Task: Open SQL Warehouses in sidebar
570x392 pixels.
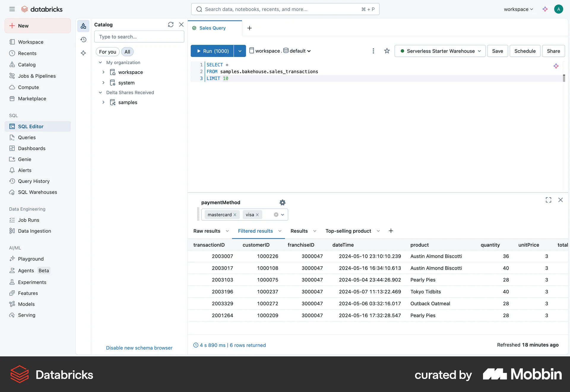Action: pyautogui.click(x=38, y=192)
